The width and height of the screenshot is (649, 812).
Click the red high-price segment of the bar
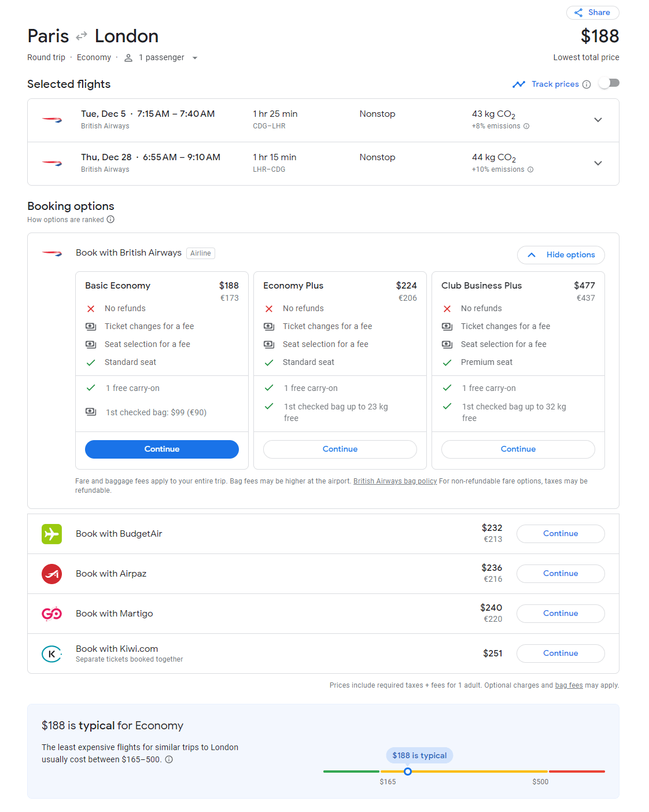coord(577,772)
